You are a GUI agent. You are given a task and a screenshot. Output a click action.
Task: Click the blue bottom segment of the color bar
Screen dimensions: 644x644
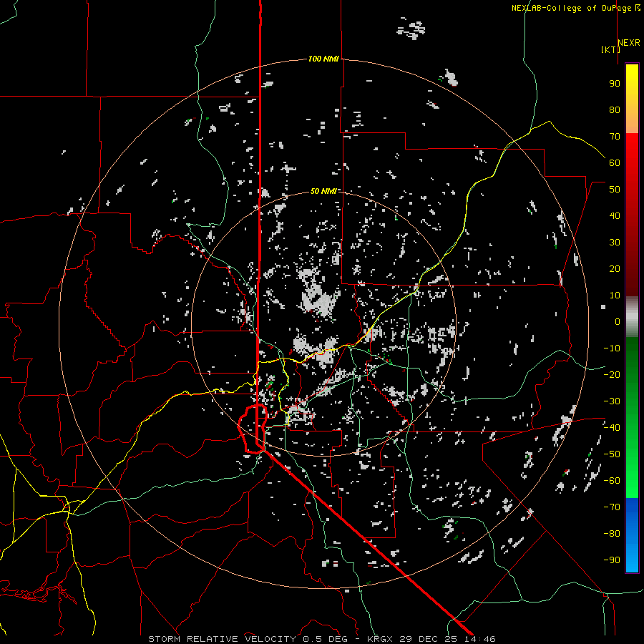[x=632, y=535]
